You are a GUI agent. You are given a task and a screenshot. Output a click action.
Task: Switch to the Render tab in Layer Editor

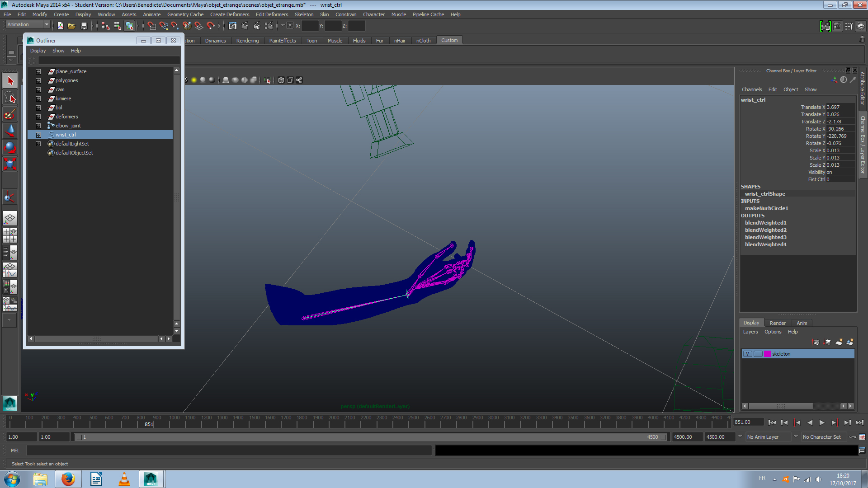778,323
